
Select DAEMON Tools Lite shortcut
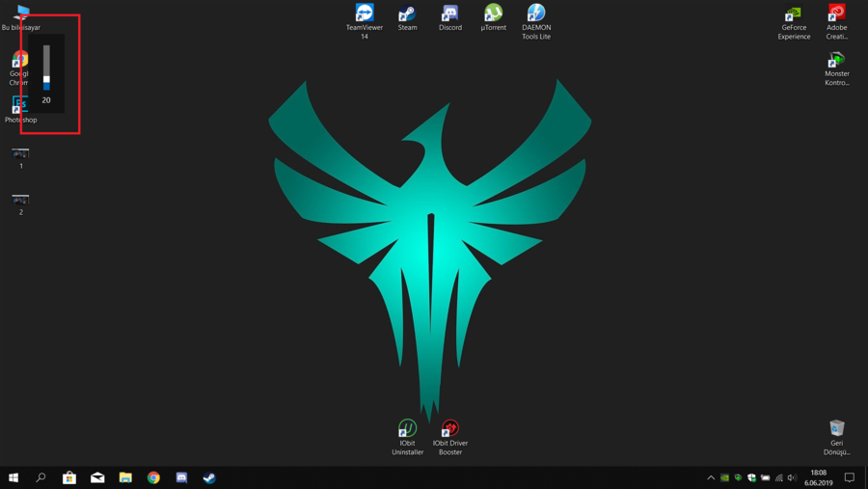(x=536, y=14)
